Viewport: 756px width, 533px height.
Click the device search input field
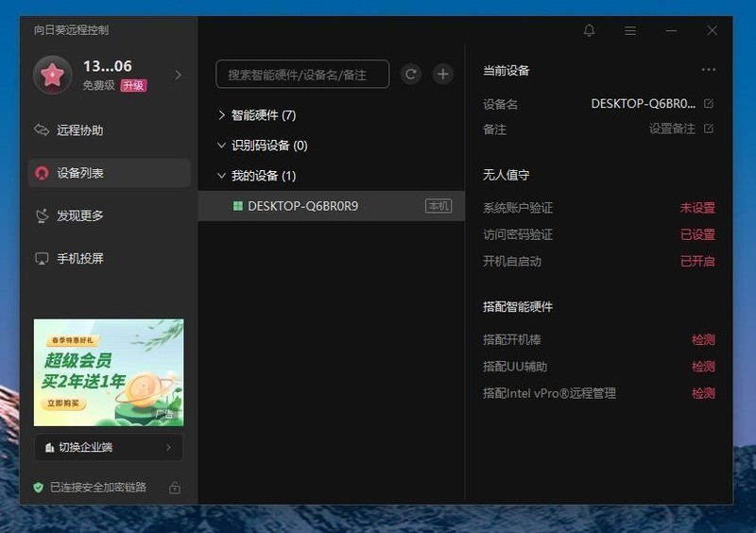(x=302, y=75)
